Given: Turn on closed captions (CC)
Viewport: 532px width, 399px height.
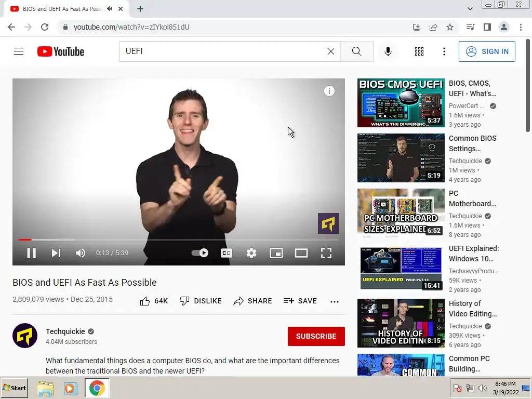Looking at the screenshot, I should click(227, 253).
